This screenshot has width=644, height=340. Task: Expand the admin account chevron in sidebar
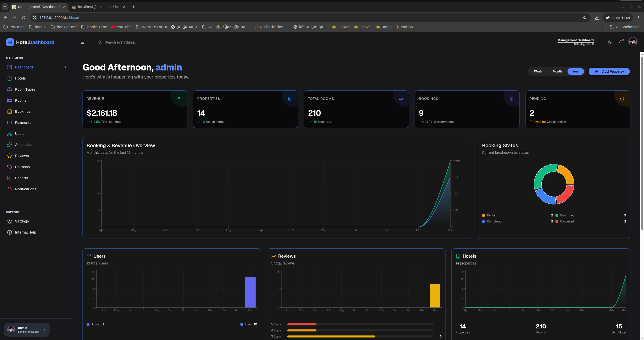[45, 330]
